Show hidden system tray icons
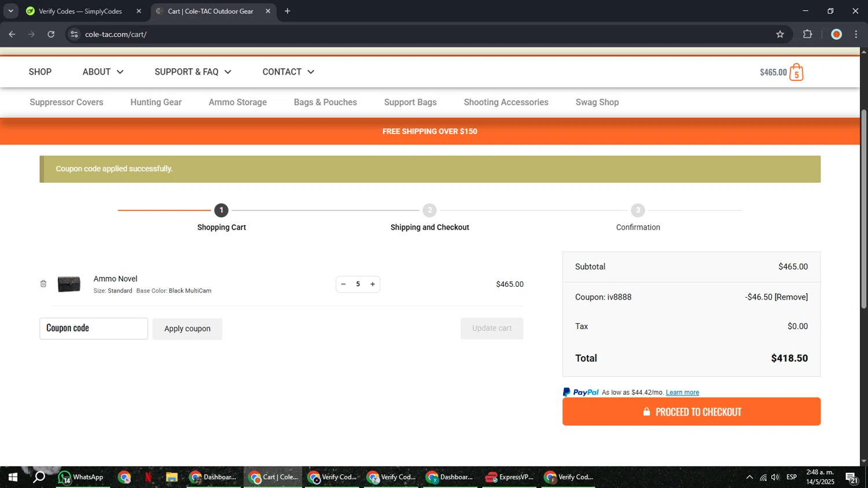This screenshot has height=488, width=868. [749, 477]
